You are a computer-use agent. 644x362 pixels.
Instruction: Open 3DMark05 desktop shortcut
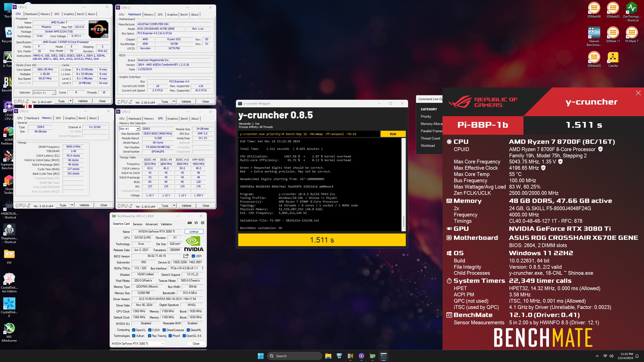[594, 59]
